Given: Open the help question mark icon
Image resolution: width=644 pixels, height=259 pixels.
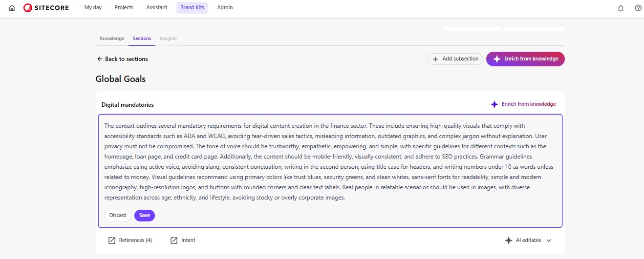Looking at the screenshot, I should click(638, 8).
